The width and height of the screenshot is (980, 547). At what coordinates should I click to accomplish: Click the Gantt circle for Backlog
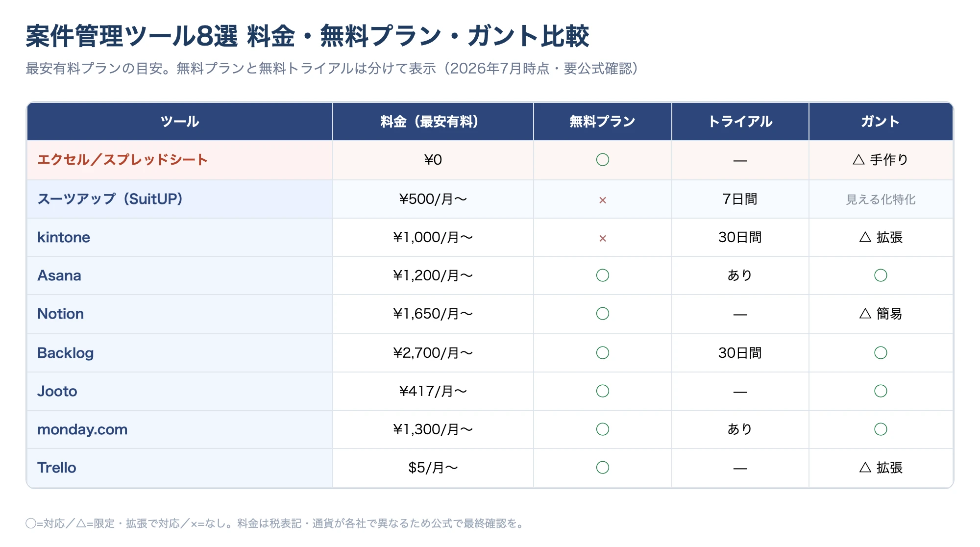tap(881, 353)
